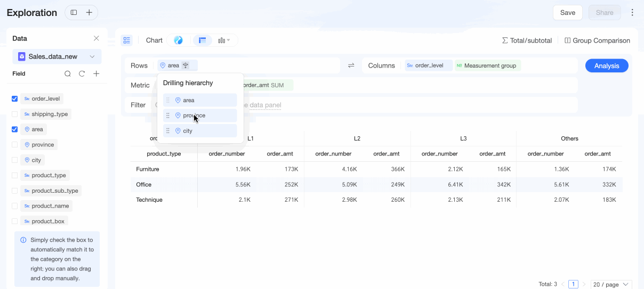Open Total/subtotal settings
Viewport: 644px width, 289px height.
point(527,40)
